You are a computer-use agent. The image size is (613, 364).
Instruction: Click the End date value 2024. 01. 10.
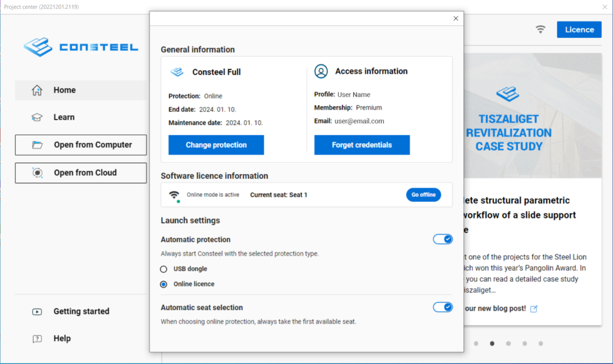(218, 110)
